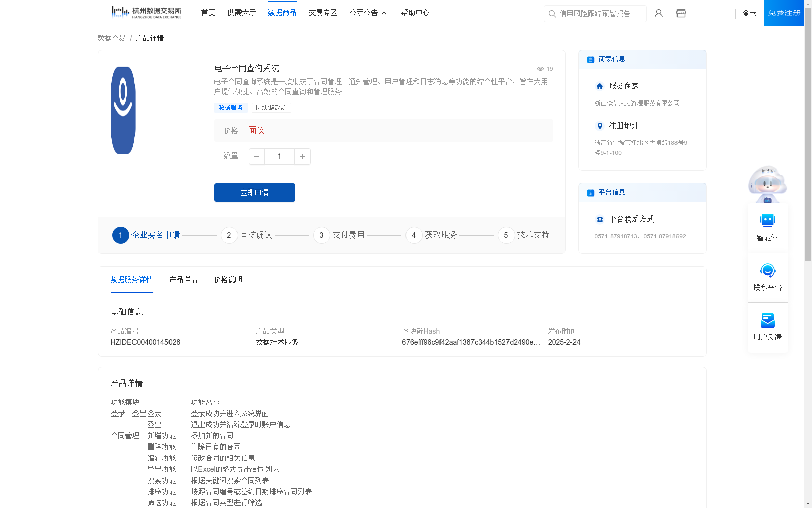Click the 平台联系方式 phone icon
Image resolution: width=812 pixels, height=508 pixels.
(600, 219)
